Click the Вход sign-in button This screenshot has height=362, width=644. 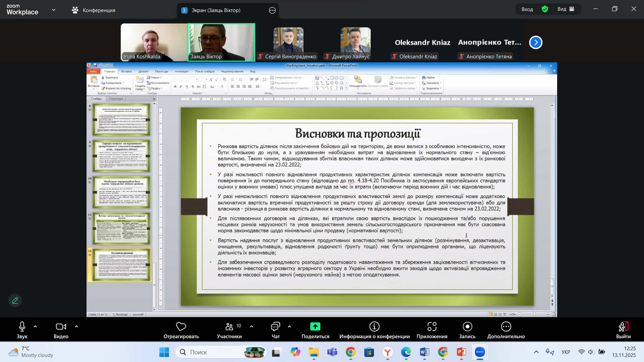click(x=527, y=9)
